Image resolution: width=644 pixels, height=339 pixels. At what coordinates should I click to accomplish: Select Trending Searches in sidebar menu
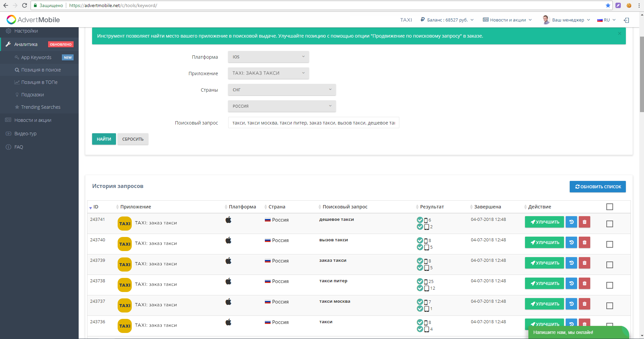pos(41,107)
